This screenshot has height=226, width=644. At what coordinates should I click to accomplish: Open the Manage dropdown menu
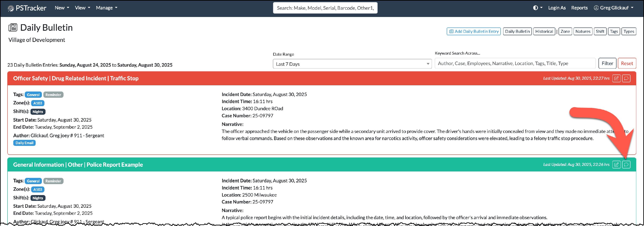click(x=106, y=8)
